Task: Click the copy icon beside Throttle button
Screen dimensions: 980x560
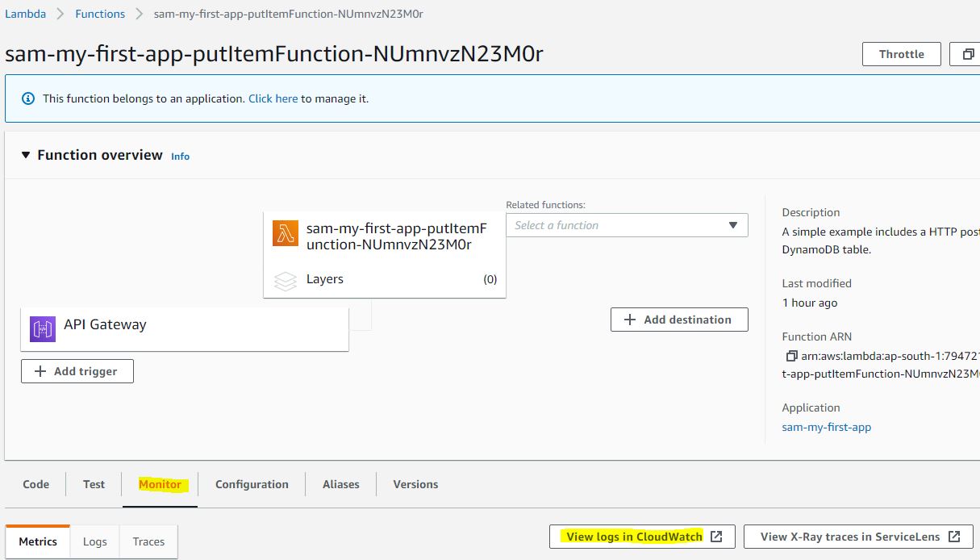Action: [966, 54]
